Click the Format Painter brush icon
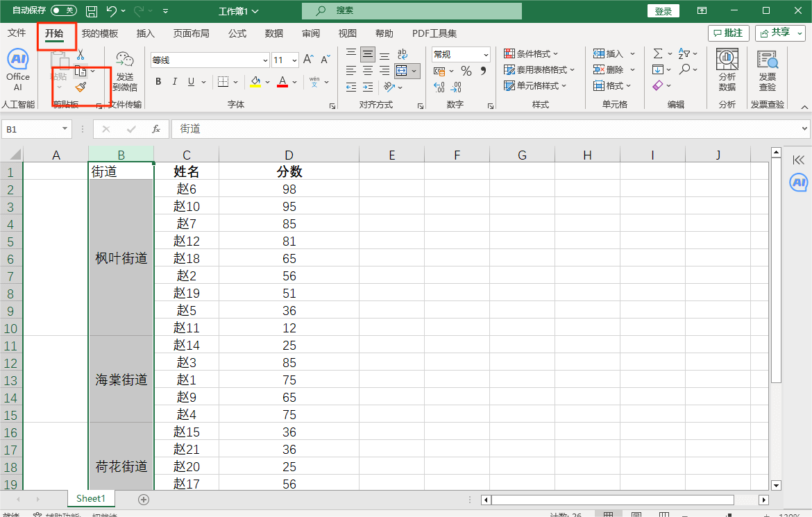Screen dimensions: 812x517 point(81,87)
